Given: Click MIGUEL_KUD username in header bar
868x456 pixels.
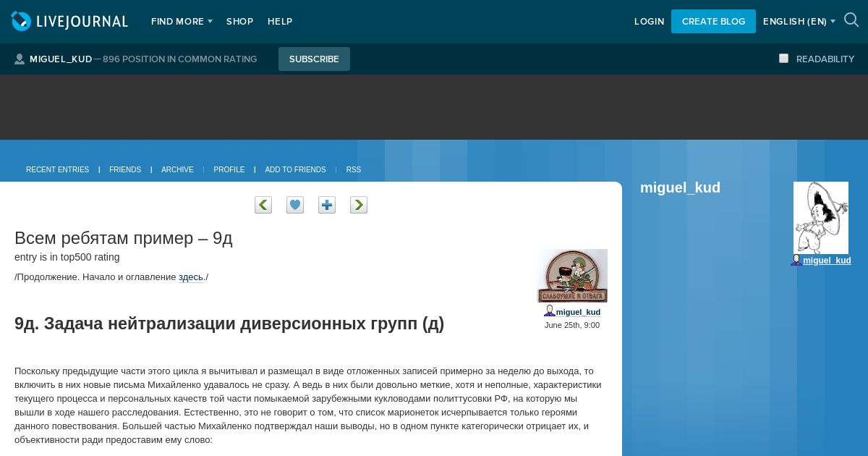Looking at the screenshot, I should 61,59.
